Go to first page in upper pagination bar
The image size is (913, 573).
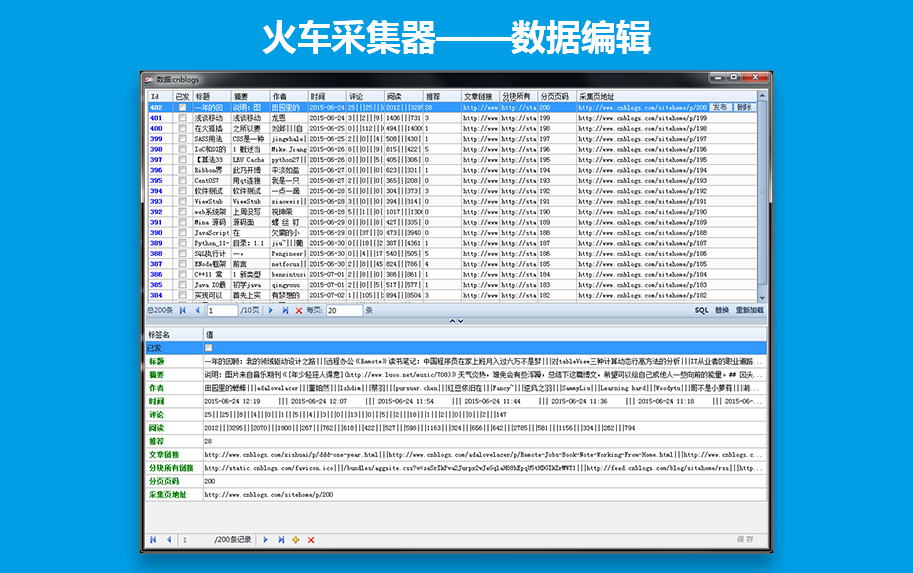tap(182, 311)
